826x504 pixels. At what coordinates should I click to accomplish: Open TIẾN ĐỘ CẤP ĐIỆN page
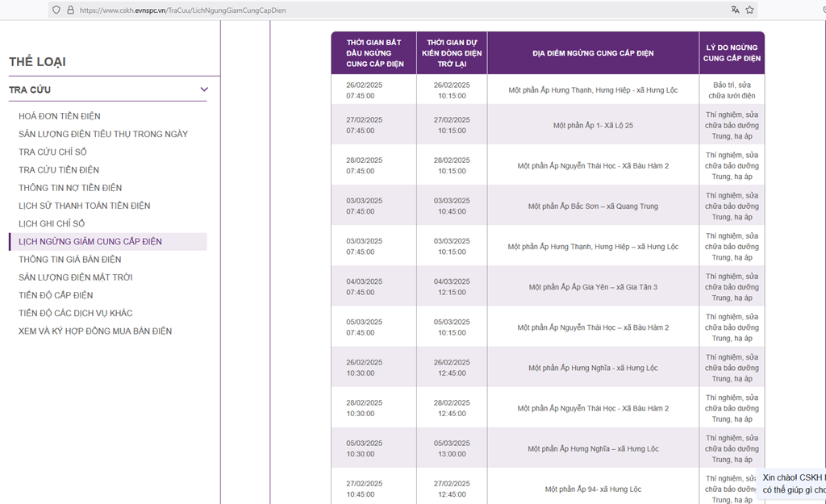coord(56,295)
